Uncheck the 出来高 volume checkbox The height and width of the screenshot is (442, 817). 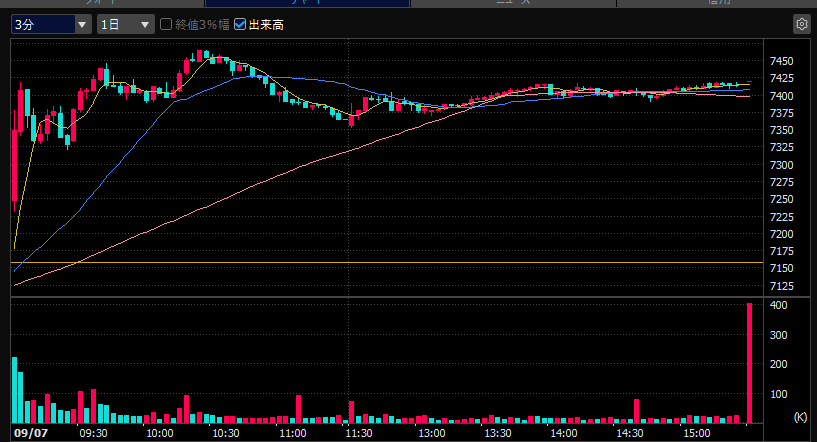click(240, 24)
